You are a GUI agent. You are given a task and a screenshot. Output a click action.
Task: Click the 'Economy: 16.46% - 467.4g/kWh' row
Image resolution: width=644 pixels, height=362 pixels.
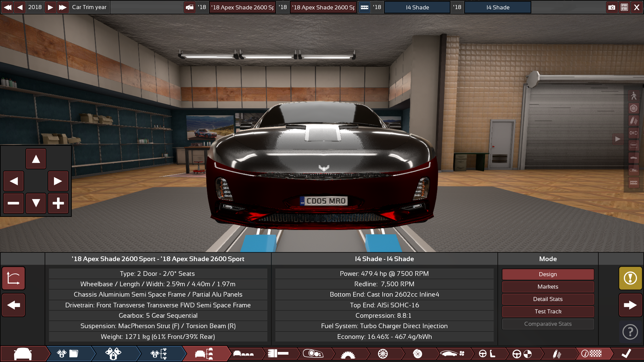[x=384, y=337]
